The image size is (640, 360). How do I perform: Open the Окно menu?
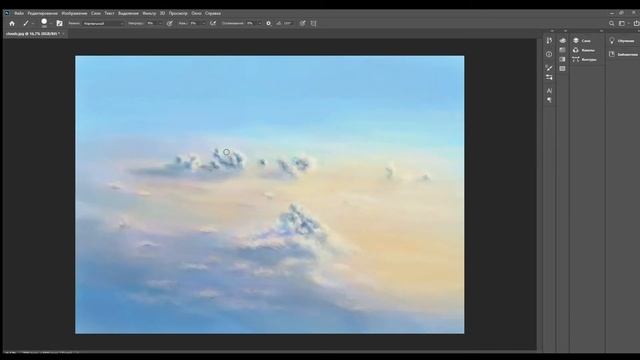[196, 13]
